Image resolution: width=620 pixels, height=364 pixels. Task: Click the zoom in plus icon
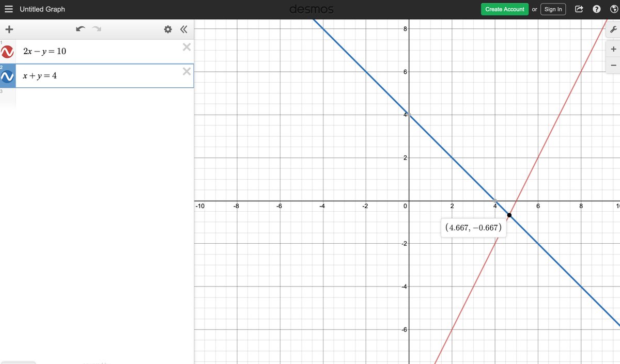point(613,49)
